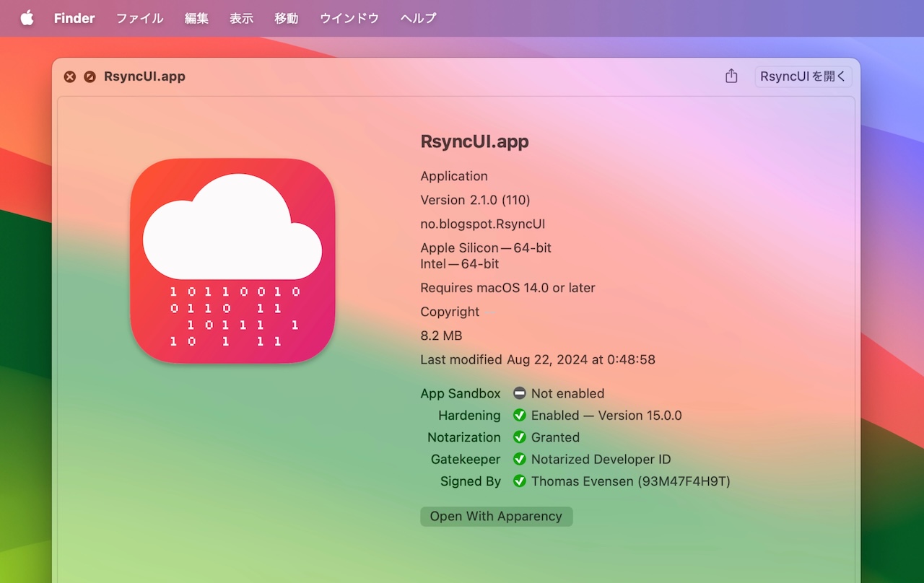The height and width of the screenshot is (583, 924).
Task: Click the Hardening label
Action: click(x=469, y=416)
